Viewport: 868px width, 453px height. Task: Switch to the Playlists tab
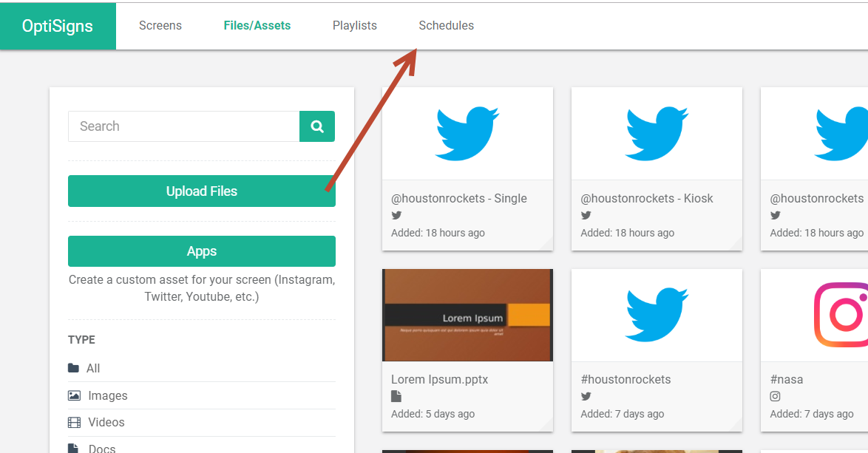pyautogui.click(x=355, y=25)
